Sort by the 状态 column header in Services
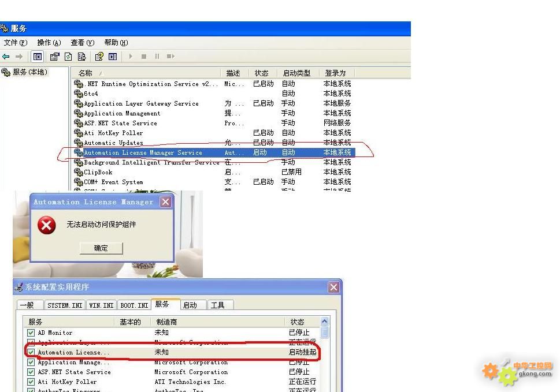 (263, 73)
